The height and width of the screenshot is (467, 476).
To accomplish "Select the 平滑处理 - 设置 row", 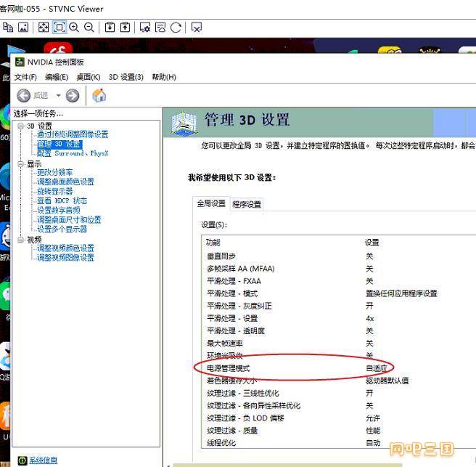I will tap(339, 318).
